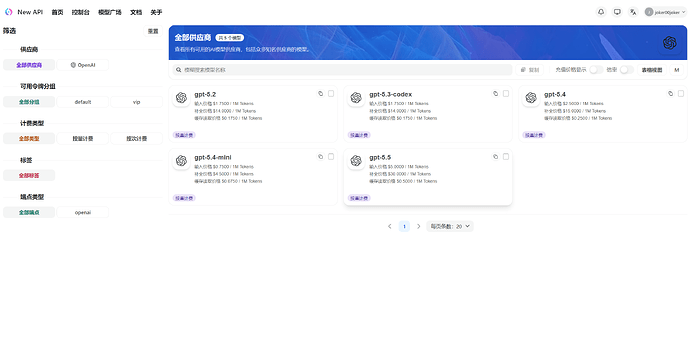Screen dimensions: 690x363
Task: Click the gpt-5.4 card OpenAI logo
Action: point(531,98)
